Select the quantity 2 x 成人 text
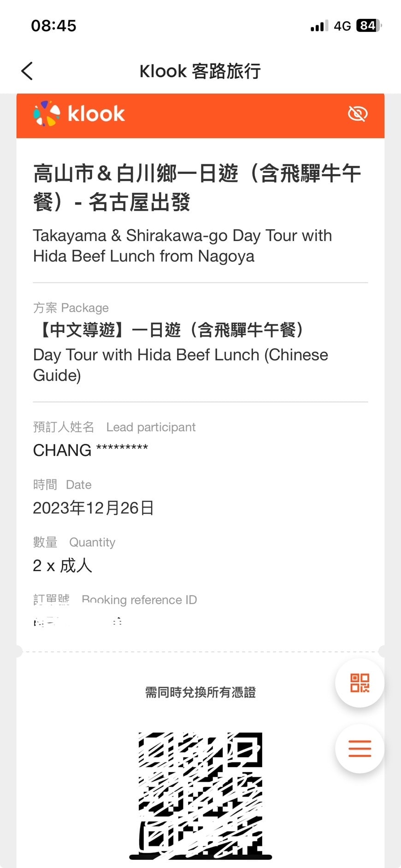The height and width of the screenshot is (868, 401). (x=63, y=566)
